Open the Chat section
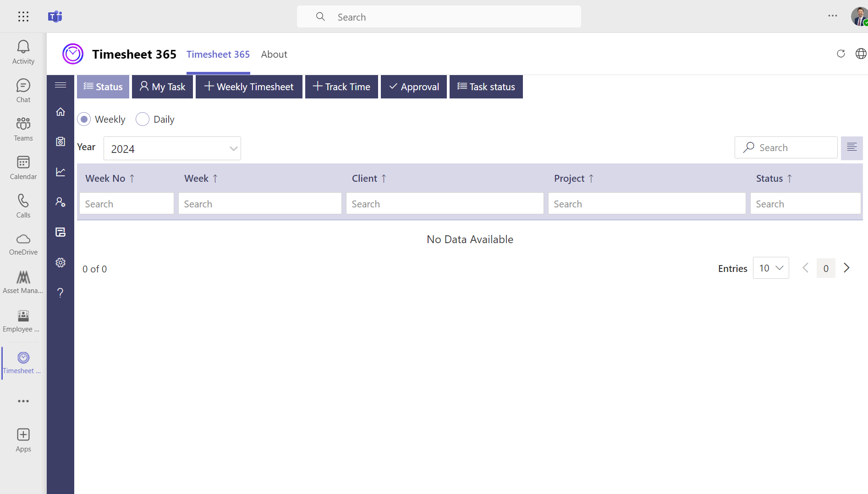This screenshot has height=494, width=868. click(23, 91)
